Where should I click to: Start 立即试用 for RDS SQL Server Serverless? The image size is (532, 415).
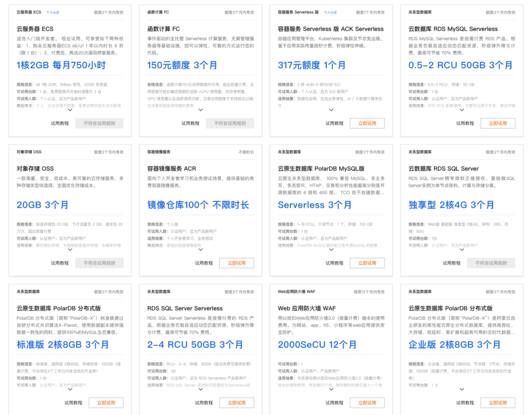point(236,403)
